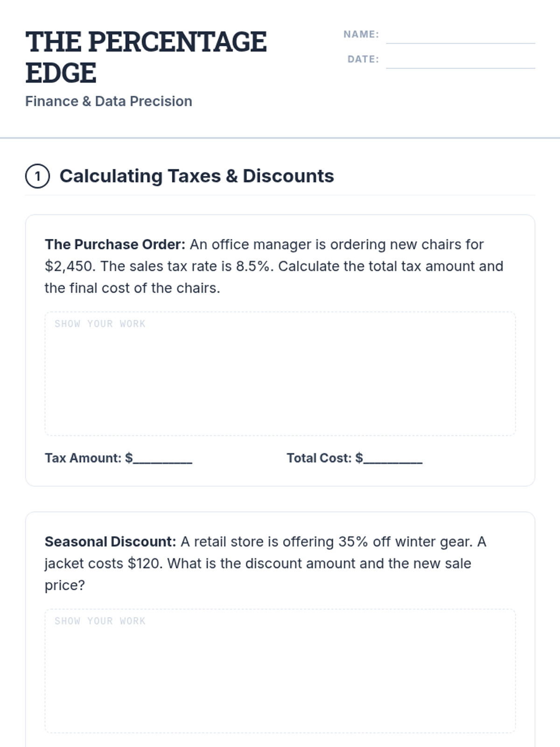
Task: Click the Tax Amount: label
Action: (83, 458)
